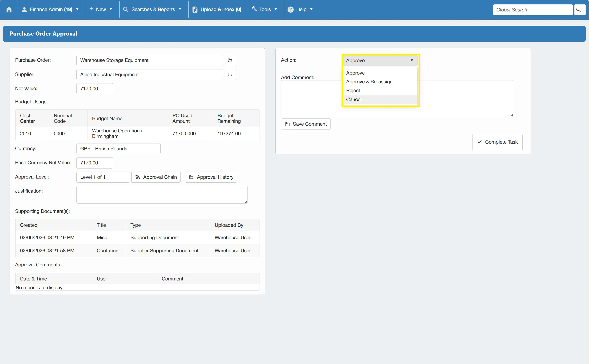The image size is (589, 364).
Task: Open folder icon beside Supplier field
Action: (230, 75)
